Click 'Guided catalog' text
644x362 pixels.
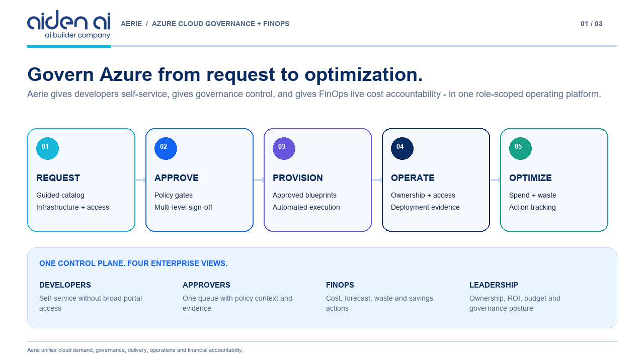(x=60, y=195)
